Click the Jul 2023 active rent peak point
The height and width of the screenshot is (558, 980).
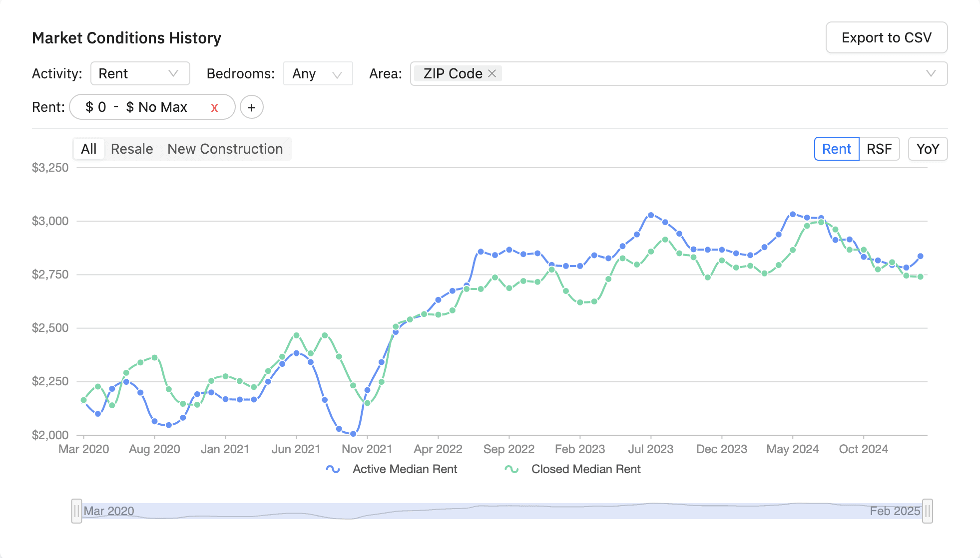pyautogui.click(x=651, y=215)
